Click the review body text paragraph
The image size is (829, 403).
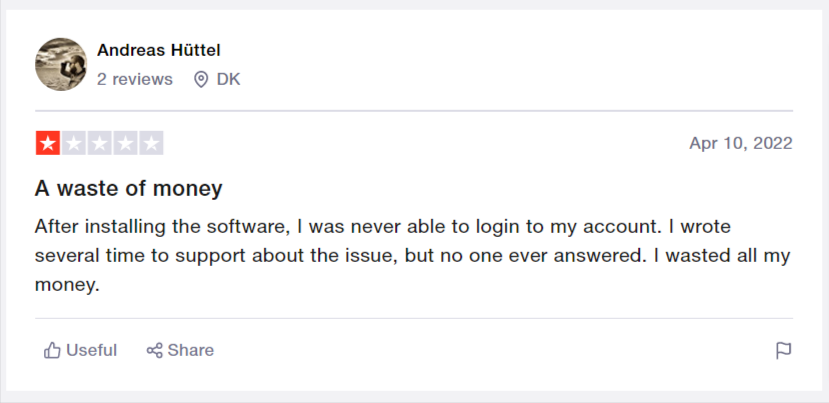pos(412,256)
